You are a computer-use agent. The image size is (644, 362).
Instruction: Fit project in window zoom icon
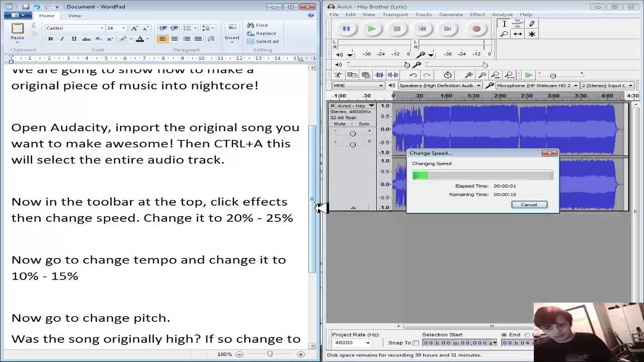coord(509,75)
